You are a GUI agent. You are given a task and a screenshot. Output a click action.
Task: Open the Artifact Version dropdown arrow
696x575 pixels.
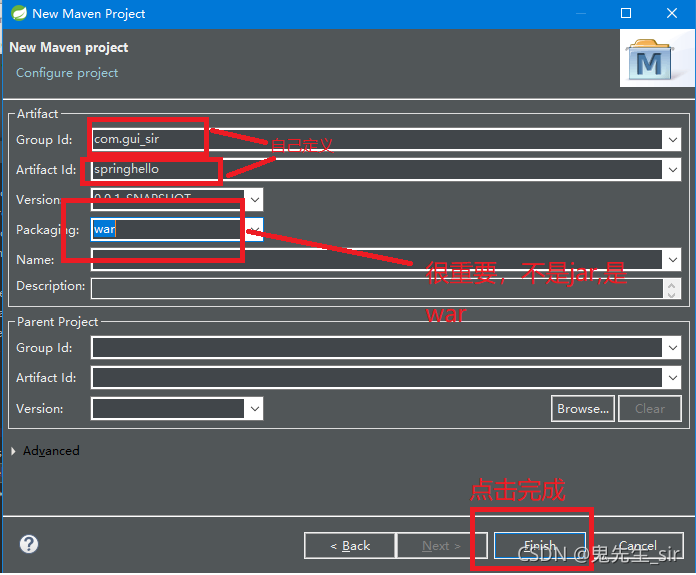coord(255,200)
